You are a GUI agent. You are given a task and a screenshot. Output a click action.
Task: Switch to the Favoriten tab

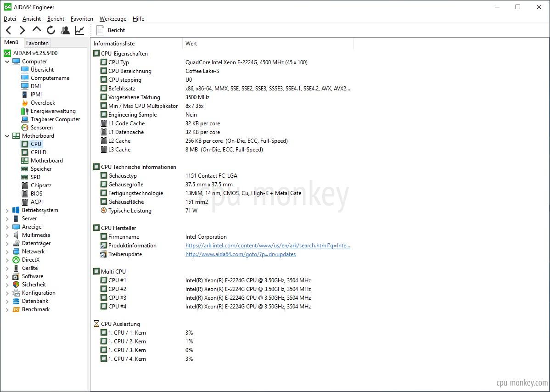point(37,43)
